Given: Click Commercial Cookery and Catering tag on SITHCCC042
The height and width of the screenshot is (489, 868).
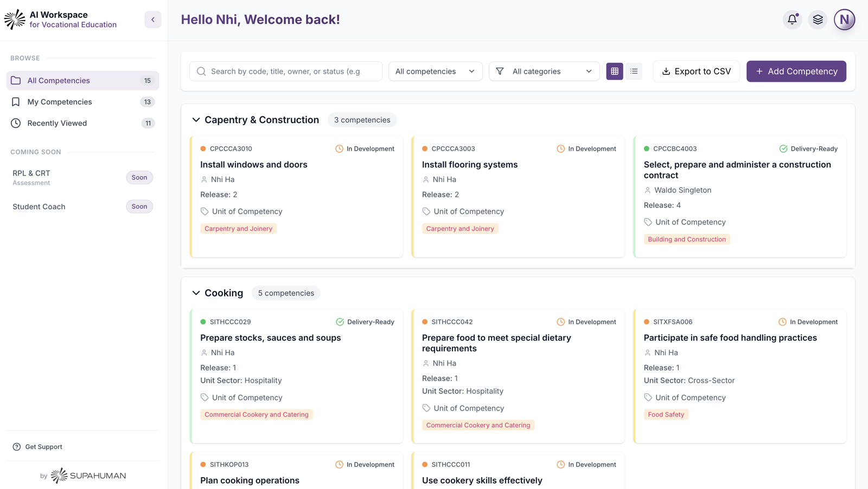Looking at the screenshot, I should coord(478,425).
